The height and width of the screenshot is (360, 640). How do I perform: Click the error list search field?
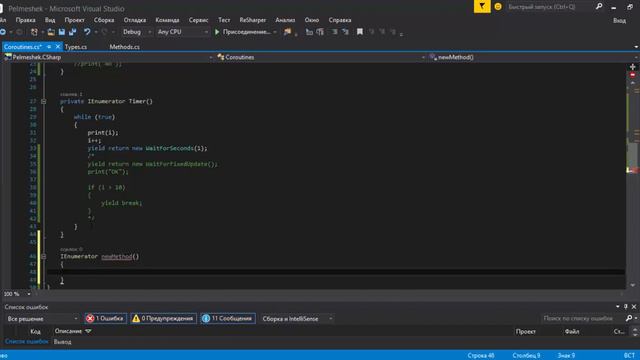pos(582,318)
